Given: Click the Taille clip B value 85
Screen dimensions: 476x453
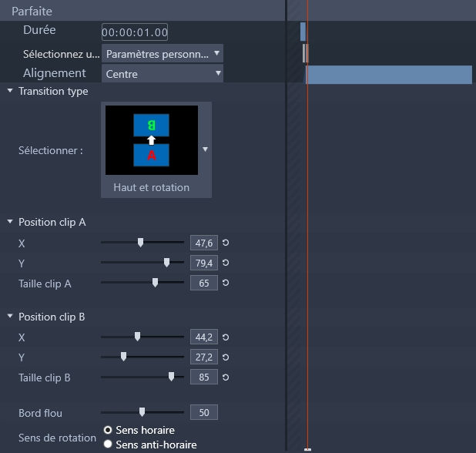Looking at the screenshot, I should 204,377.
